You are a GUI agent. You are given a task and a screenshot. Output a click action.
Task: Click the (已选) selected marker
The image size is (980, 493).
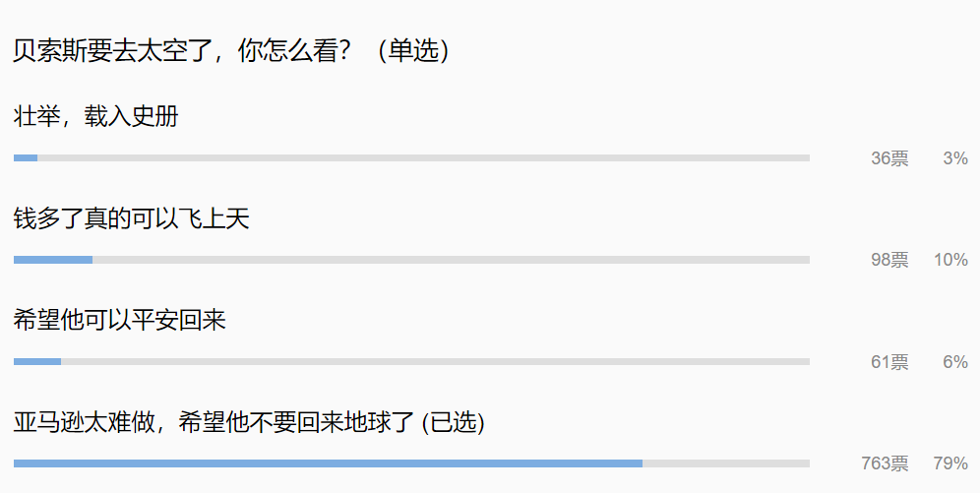coord(454,423)
